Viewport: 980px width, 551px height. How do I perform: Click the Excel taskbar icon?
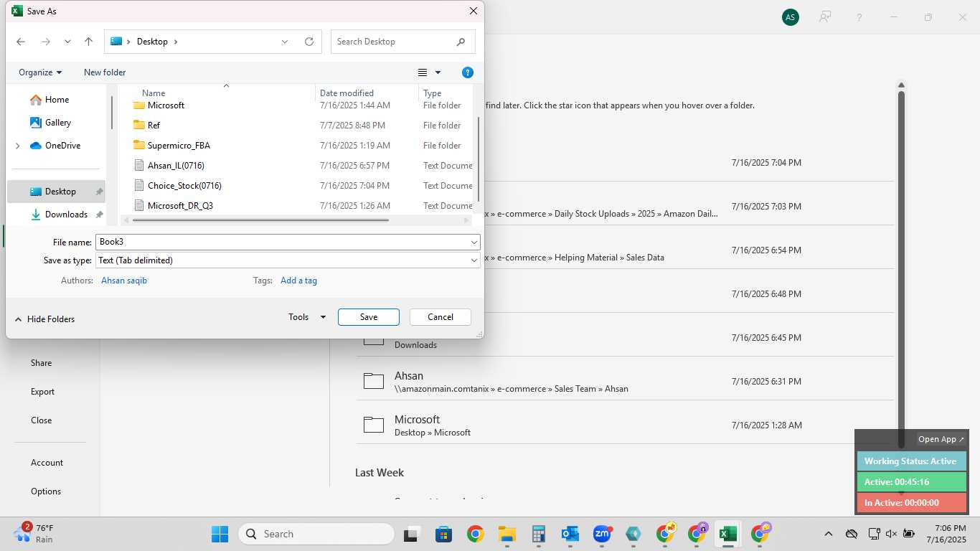728,534
